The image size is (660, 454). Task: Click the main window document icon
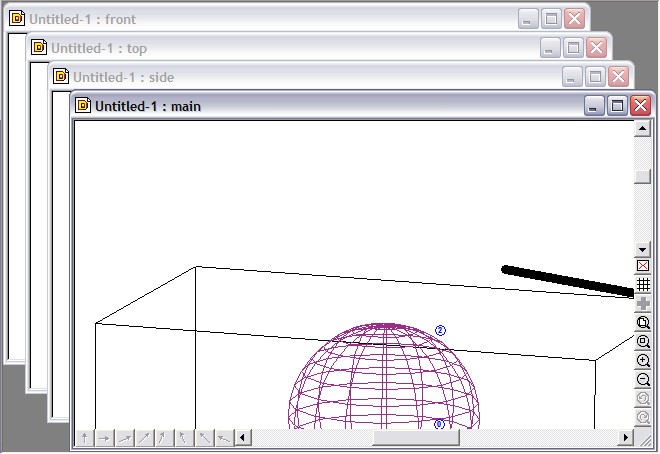tap(83, 105)
